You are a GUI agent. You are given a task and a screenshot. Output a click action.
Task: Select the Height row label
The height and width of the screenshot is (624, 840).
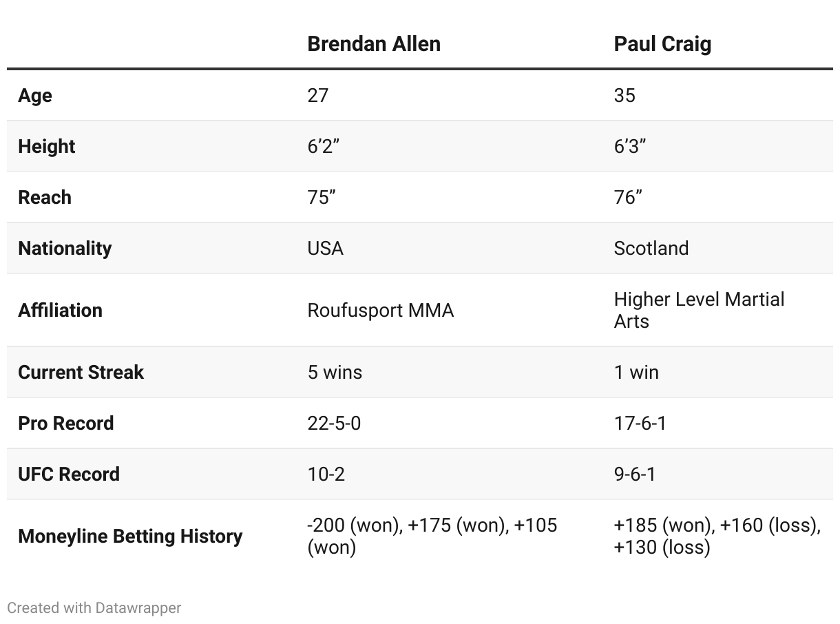click(47, 146)
